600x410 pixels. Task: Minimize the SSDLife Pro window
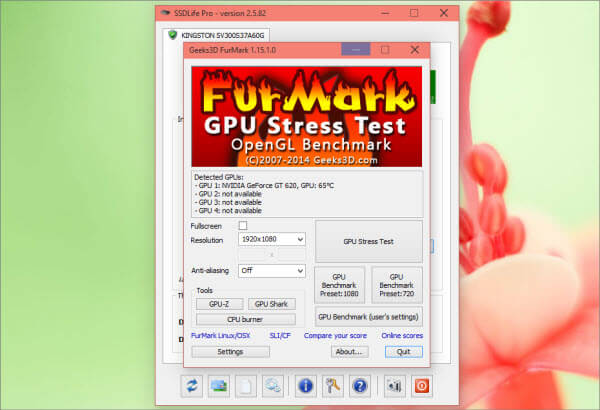tap(385, 13)
